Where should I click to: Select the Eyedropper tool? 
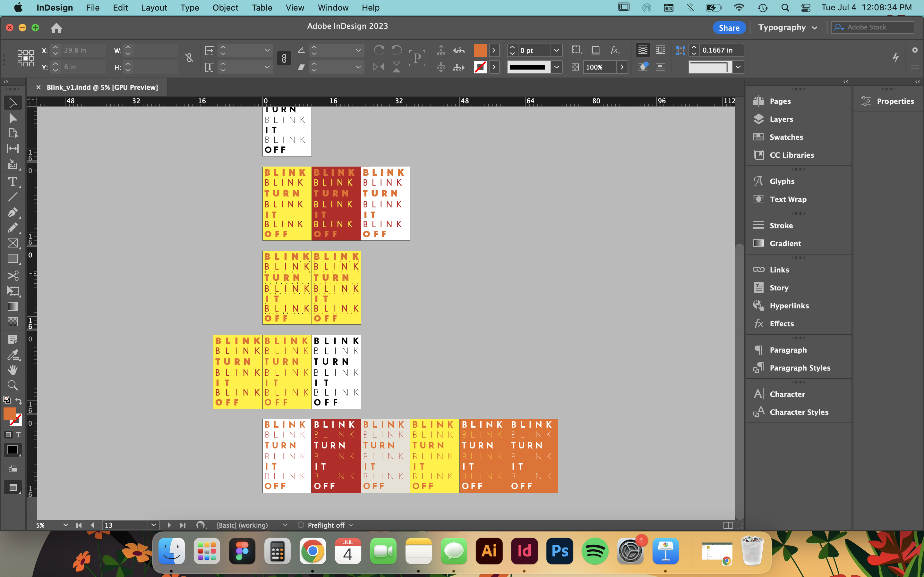click(13, 355)
